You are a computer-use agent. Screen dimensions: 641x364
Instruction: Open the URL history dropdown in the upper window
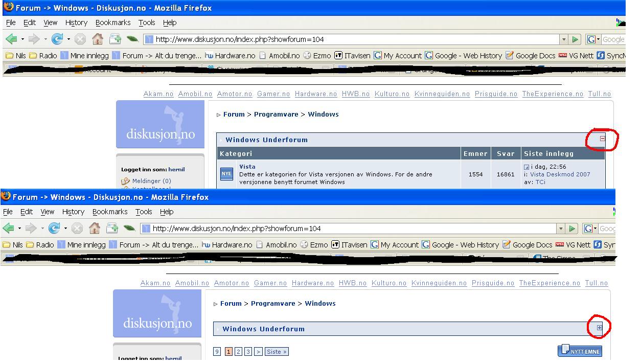tap(564, 39)
